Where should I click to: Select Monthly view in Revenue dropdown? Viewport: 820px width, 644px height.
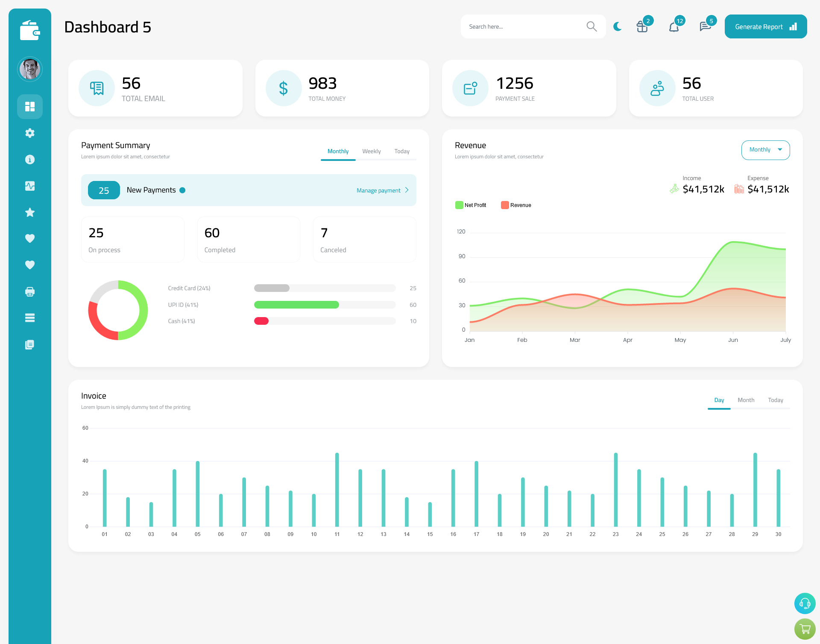point(765,150)
